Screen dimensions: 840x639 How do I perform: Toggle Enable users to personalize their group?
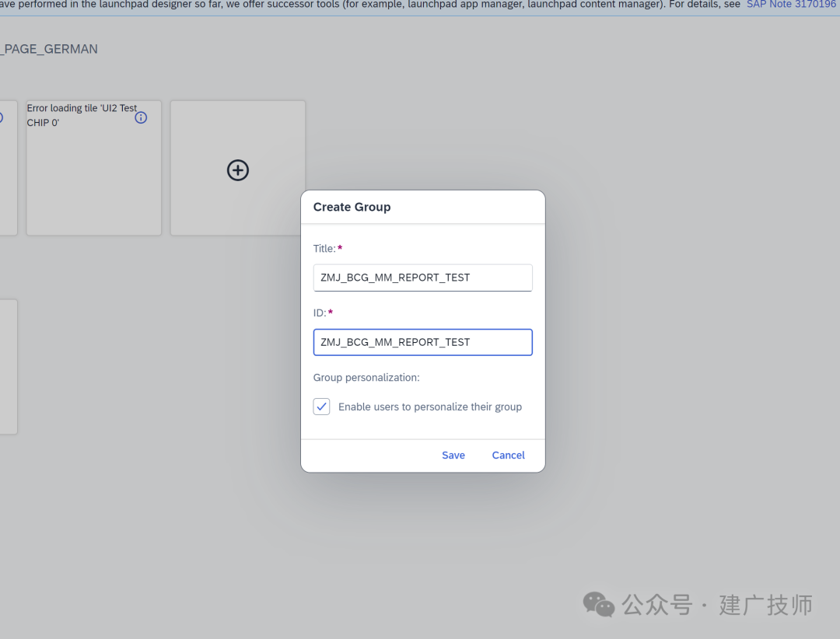[x=321, y=407]
